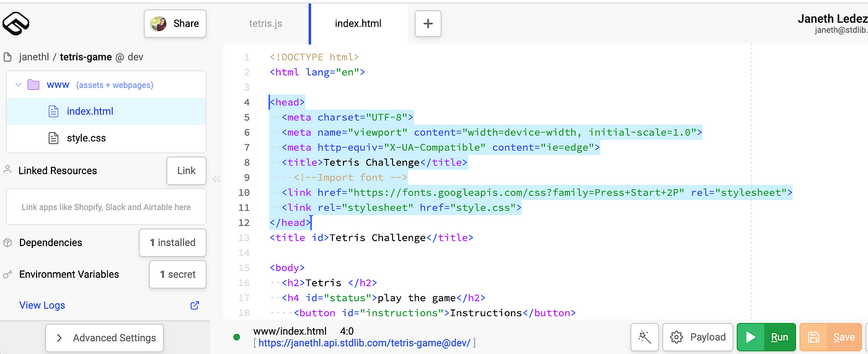Click the Link button for resources
Viewport: 868px width, 354px height.
tap(186, 170)
